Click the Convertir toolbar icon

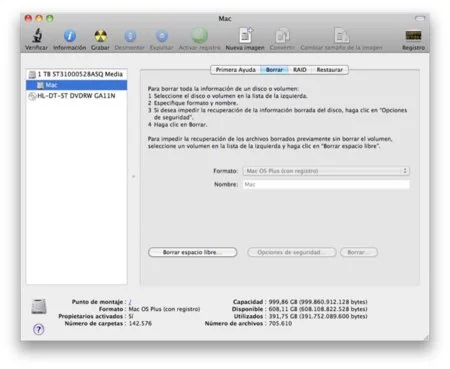[x=282, y=36]
